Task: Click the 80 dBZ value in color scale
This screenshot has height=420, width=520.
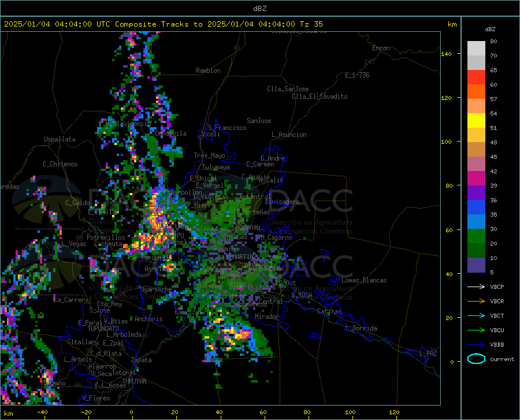Action: (493, 42)
